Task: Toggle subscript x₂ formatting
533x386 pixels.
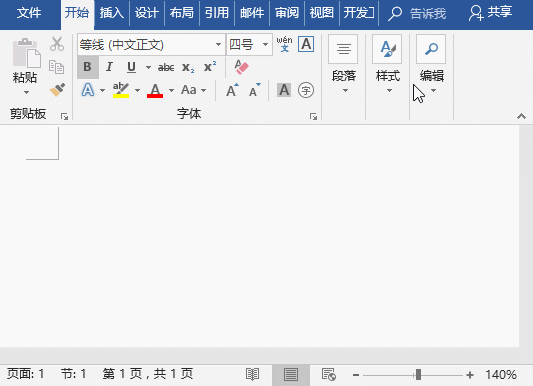Action: tap(188, 67)
